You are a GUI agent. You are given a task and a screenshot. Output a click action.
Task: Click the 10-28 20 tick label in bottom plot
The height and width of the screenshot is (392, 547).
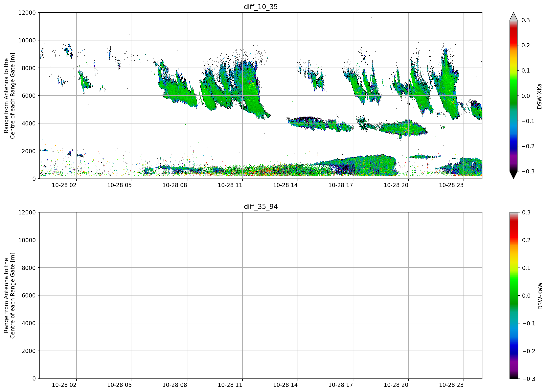[396, 385]
